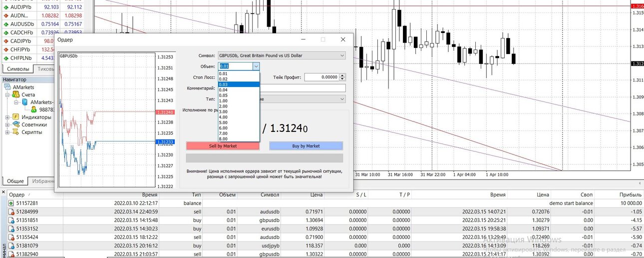Click the CHFPLNb symbol arrow icon

tap(6, 58)
